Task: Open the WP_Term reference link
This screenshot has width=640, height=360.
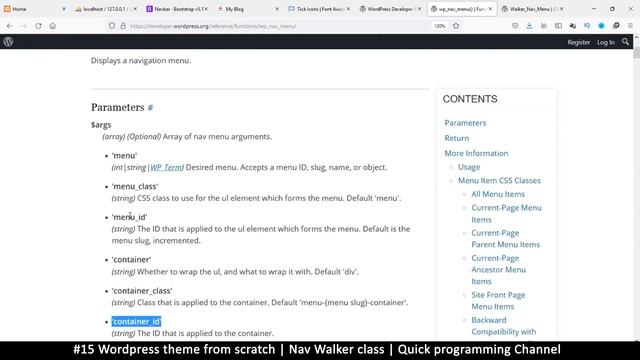Action: coord(166,167)
